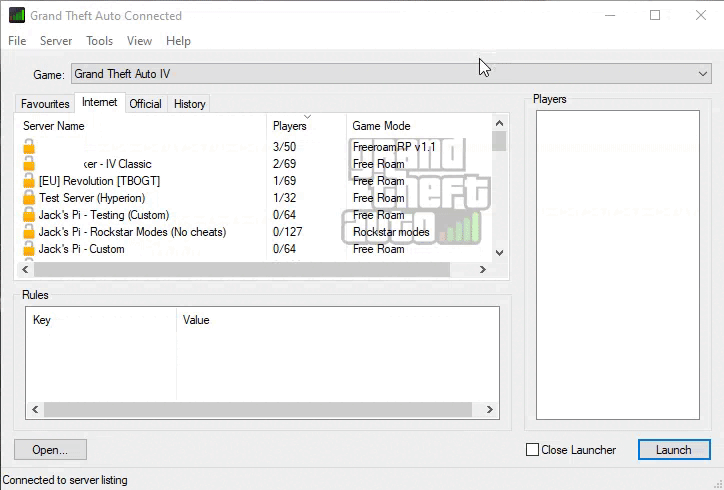Click the 2/69 players cell

click(284, 163)
